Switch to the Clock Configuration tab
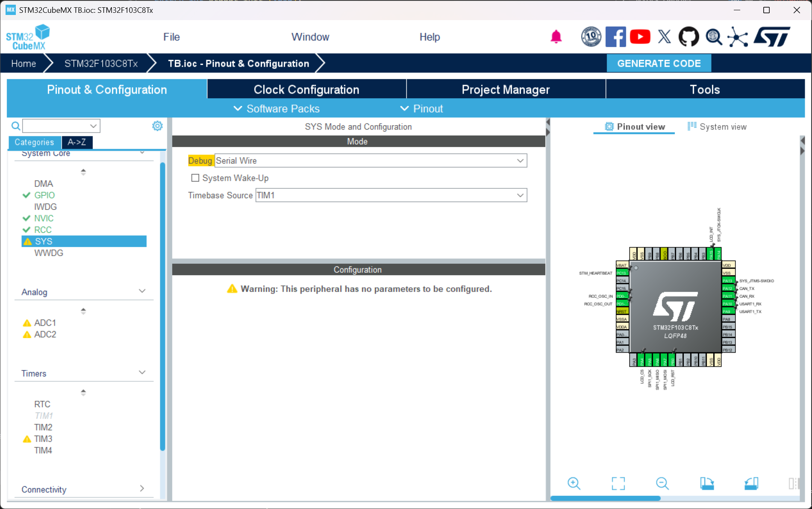Screen dimensions: 812x509 click(x=306, y=89)
